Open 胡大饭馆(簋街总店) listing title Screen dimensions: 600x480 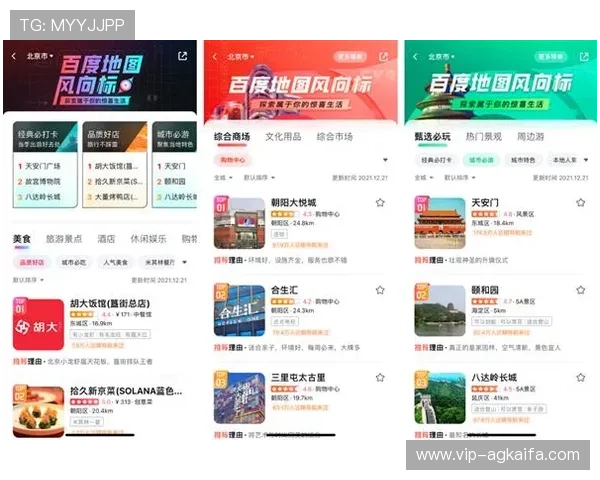coord(109,304)
